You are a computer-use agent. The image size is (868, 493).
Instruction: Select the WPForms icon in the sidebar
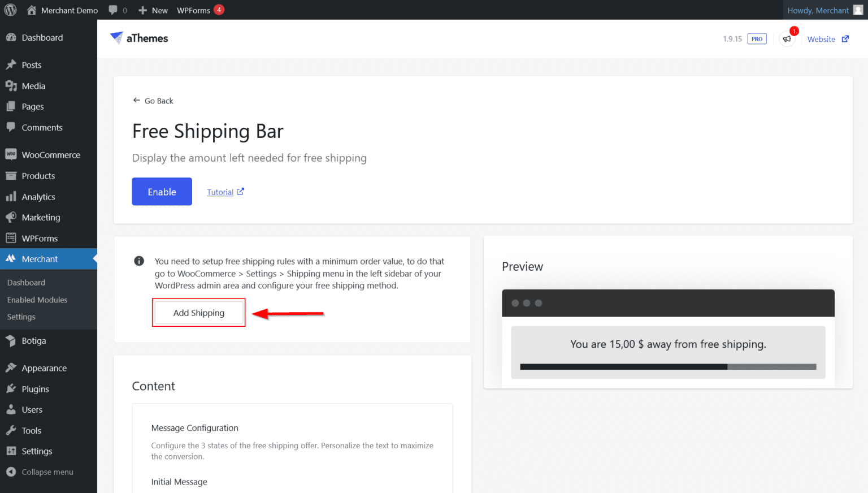pyautogui.click(x=10, y=238)
